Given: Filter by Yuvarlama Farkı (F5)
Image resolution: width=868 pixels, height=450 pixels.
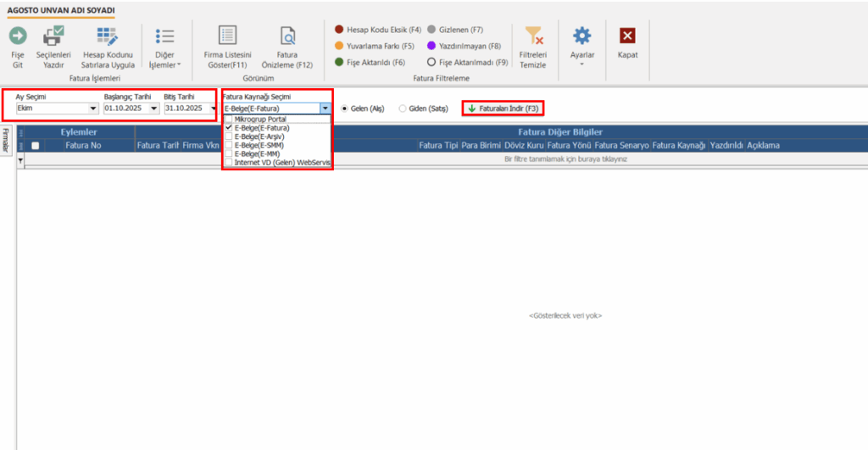Looking at the screenshot, I should coord(374,46).
